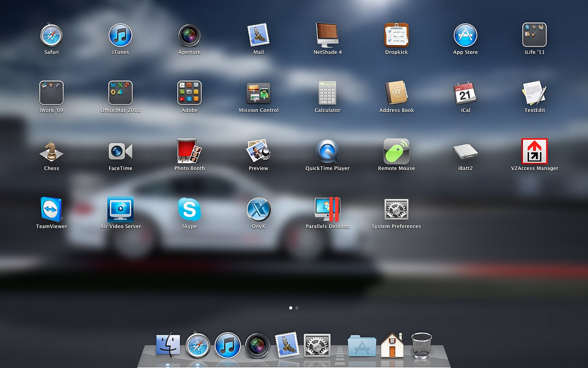Launch NetShade 4
588x368 pixels.
point(327,35)
